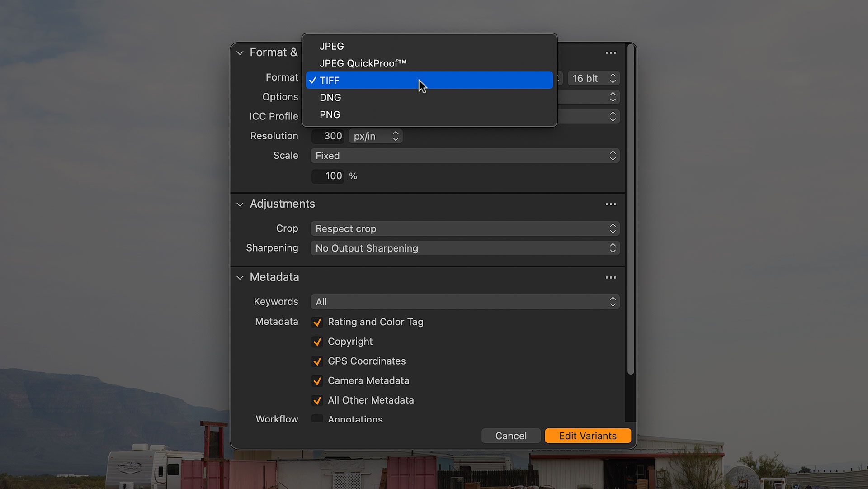
Task: Open Metadata section three-dot options menu
Action: point(611,278)
